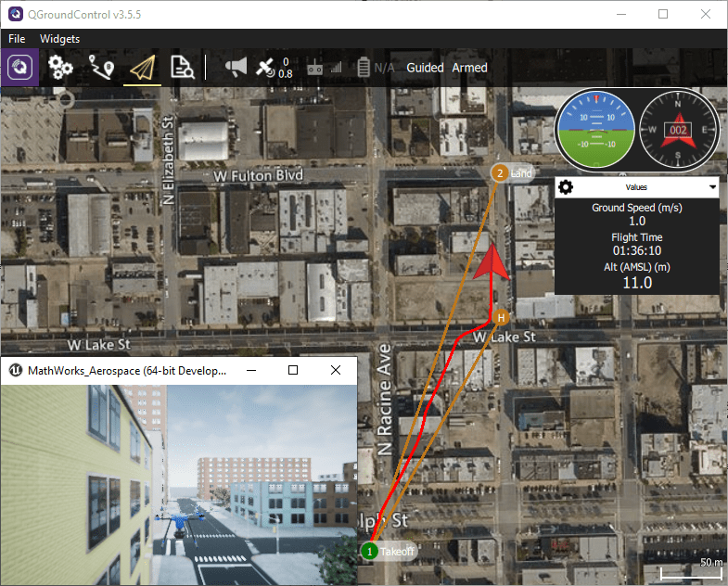Change the Guided flight mode
728x586 pixels.
(x=425, y=68)
